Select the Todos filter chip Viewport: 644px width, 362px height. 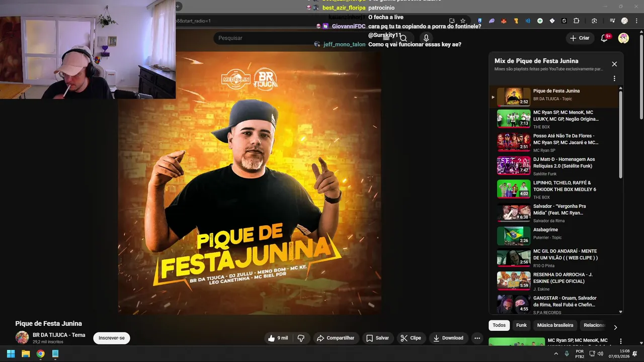499,325
